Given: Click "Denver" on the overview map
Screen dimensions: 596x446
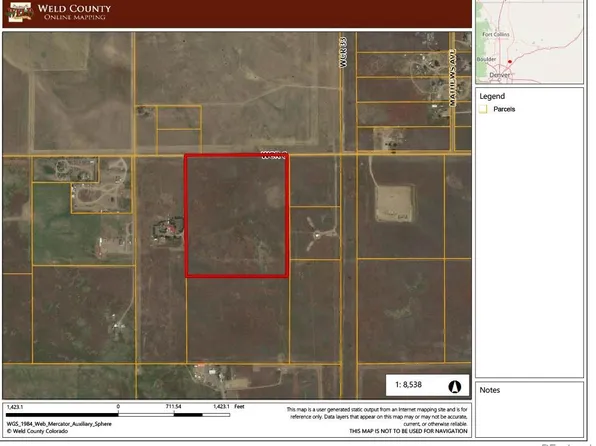Looking at the screenshot, I should [499, 75].
